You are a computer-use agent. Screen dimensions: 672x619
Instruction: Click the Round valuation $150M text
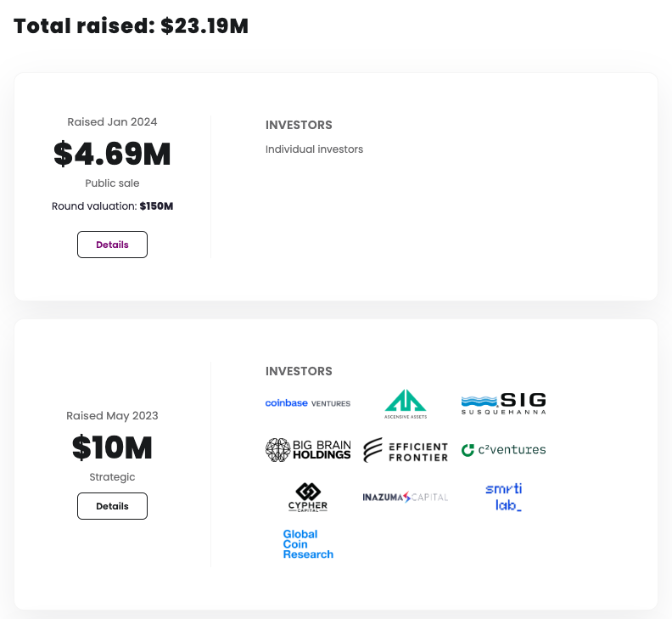pos(112,206)
